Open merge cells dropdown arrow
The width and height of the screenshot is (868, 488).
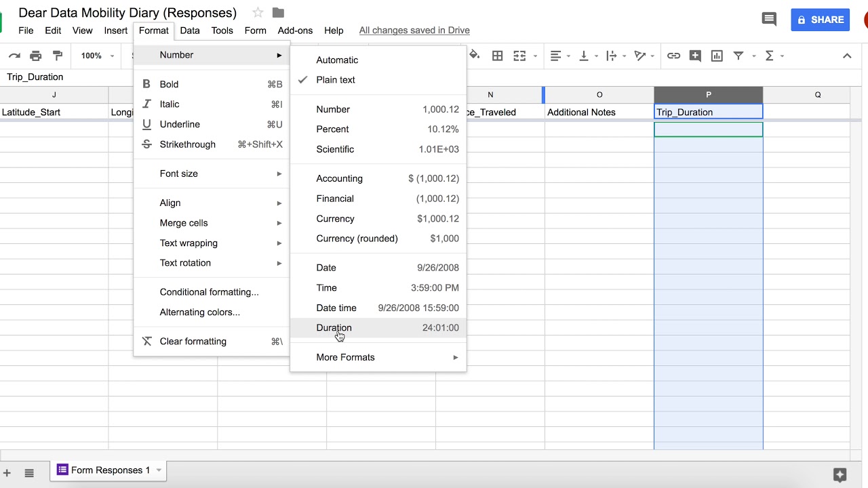(536, 56)
